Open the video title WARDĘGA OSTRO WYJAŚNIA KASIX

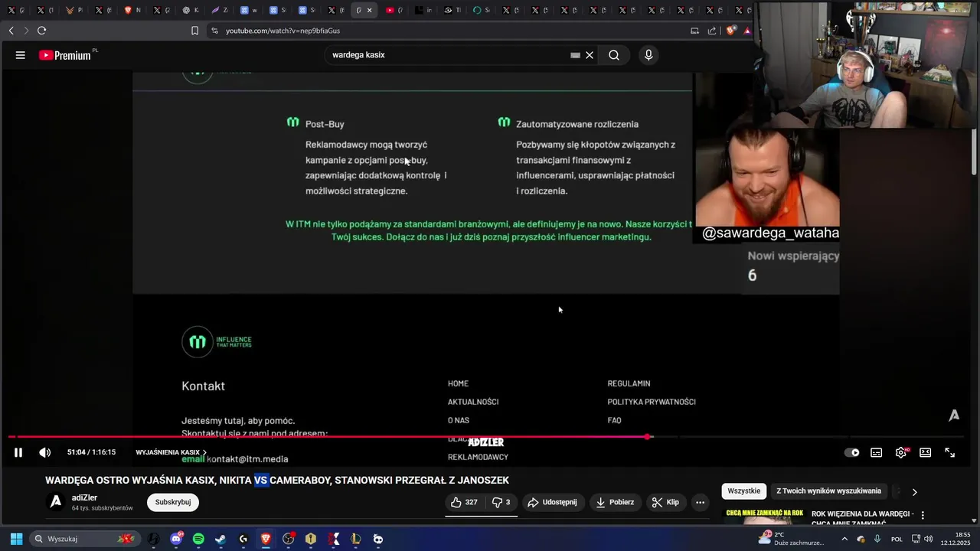click(277, 480)
